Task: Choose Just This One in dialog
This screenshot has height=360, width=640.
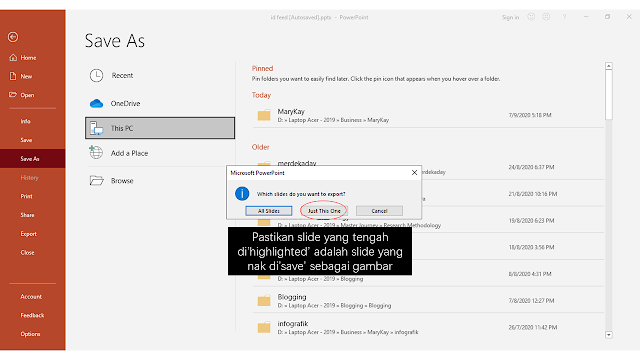Action: point(324,211)
